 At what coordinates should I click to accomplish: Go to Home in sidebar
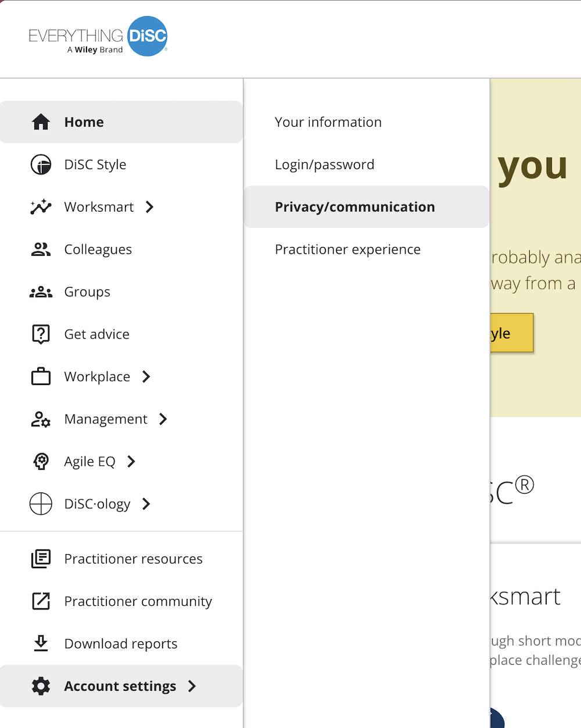click(121, 122)
